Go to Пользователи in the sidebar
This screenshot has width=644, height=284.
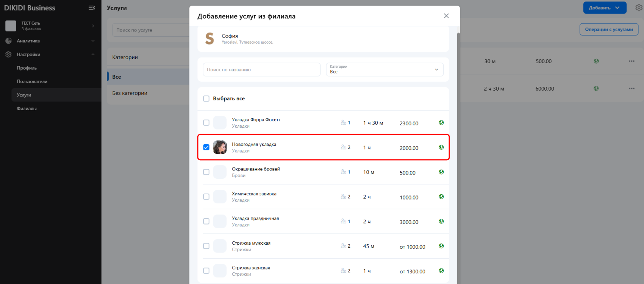(32, 81)
